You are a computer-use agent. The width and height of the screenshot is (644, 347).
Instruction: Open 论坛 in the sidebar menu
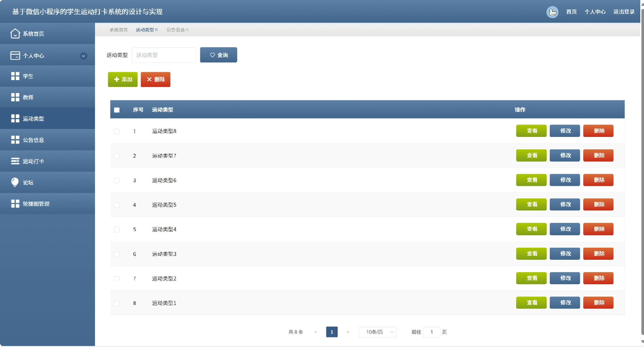point(47,182)
